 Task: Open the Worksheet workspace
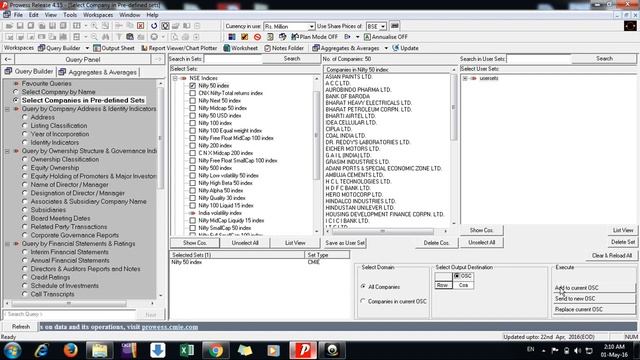(x=241, y=48)
